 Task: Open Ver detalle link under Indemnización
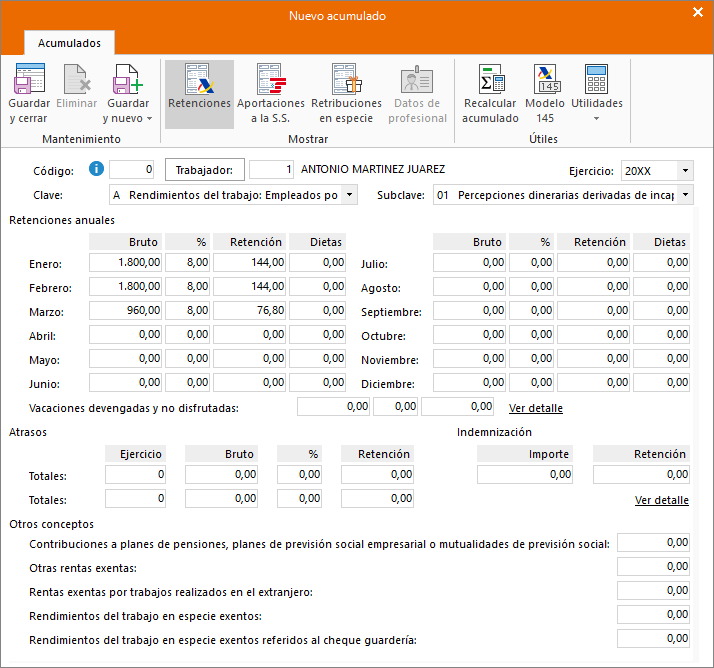pos(662,500)
